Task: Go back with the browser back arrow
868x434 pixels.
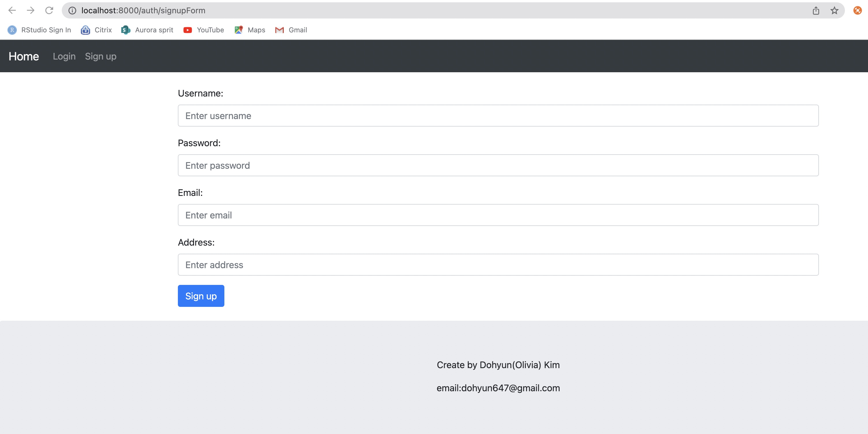Action: [12, 10]
